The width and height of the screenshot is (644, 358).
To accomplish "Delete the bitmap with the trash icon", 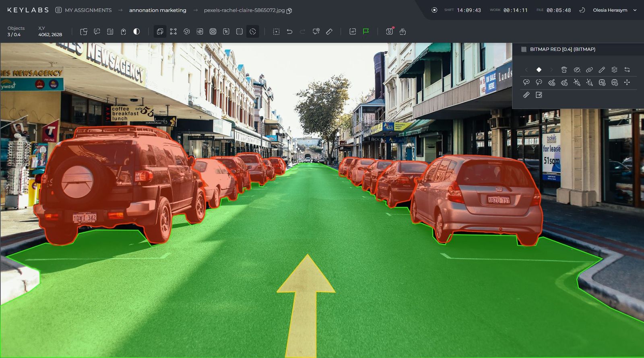I will 564,70.
